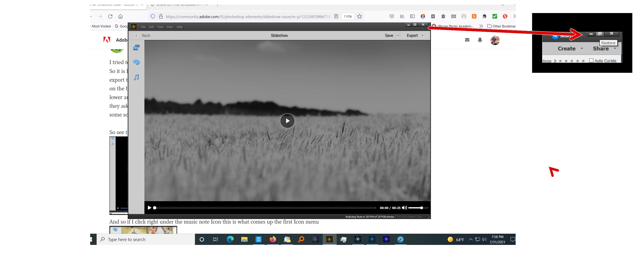Image resolution: width=644 pixels, height=279 pixels.
Task: Tick the Auto Curate checkbox
Action: click(591, 60)
